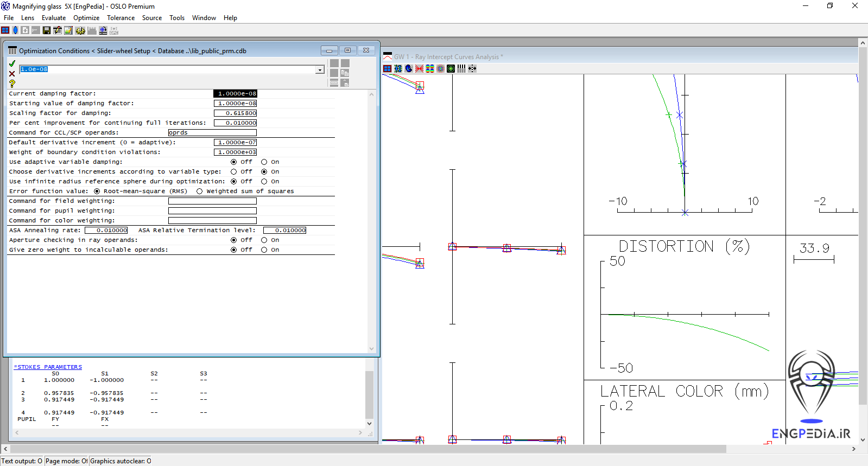This screenshot has width=868, height=466.
Task: Turn on adaptive variable damping
Action: click(x=264, y=162)
